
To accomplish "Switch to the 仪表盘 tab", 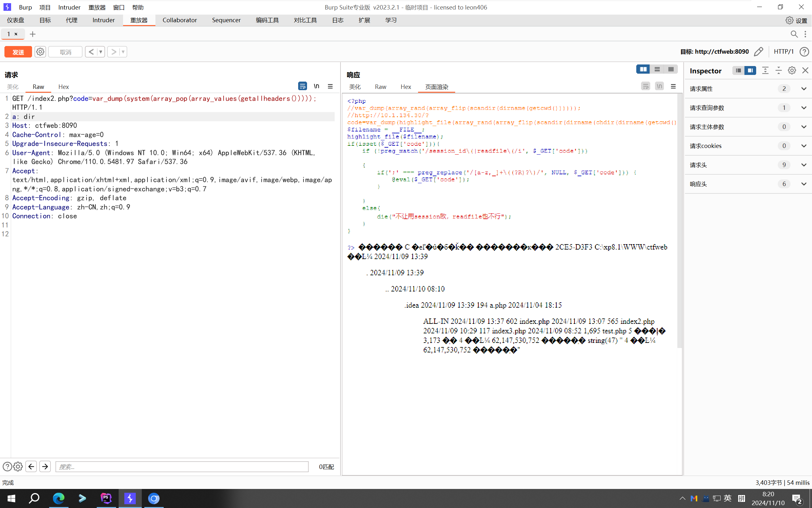I will point(16,20).
